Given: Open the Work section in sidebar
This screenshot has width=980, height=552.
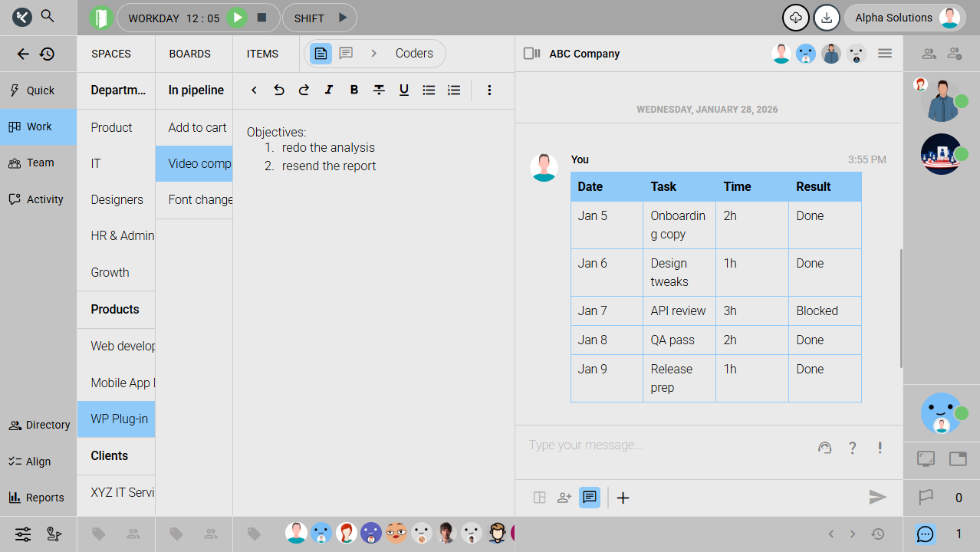Looking at the screenshot, I should click(x=38, y=127).
